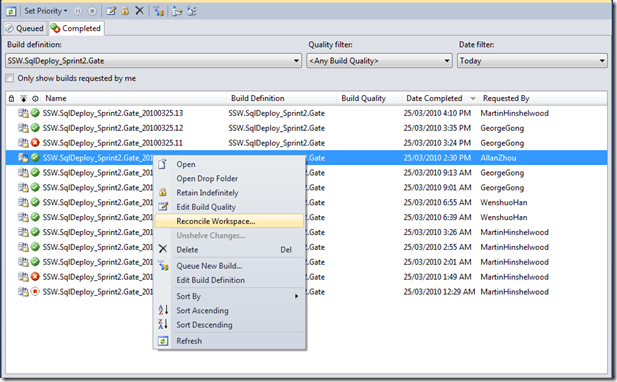Click the Delete X toolbar icon
Screen dimensions: 617x382
pyautogui.click(x=139, y=11)
